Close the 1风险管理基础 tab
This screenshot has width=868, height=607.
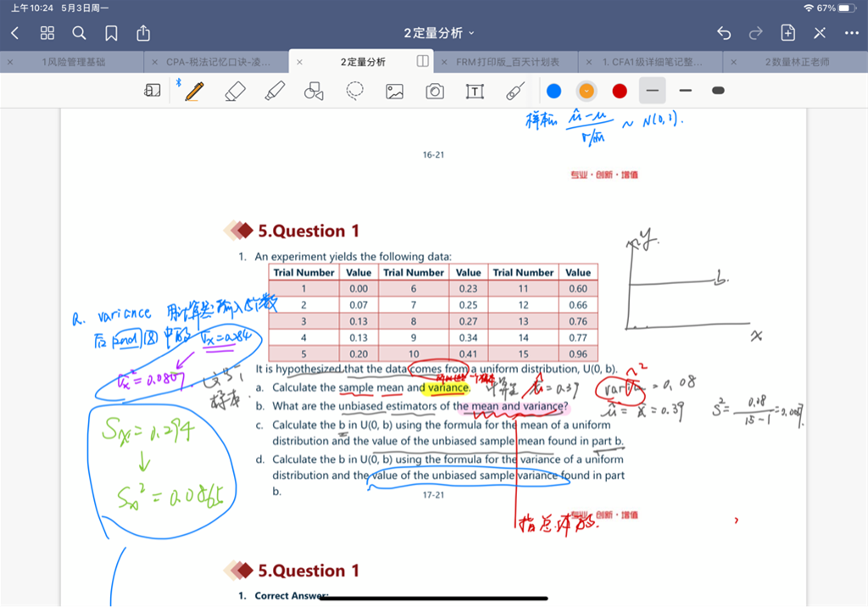(10, 62)
